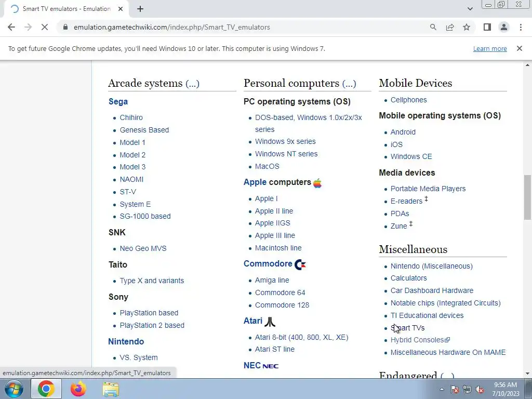This screenshot has width=532, height=399.
Task: Open the Learn more link
Action: tap(490, 48)
